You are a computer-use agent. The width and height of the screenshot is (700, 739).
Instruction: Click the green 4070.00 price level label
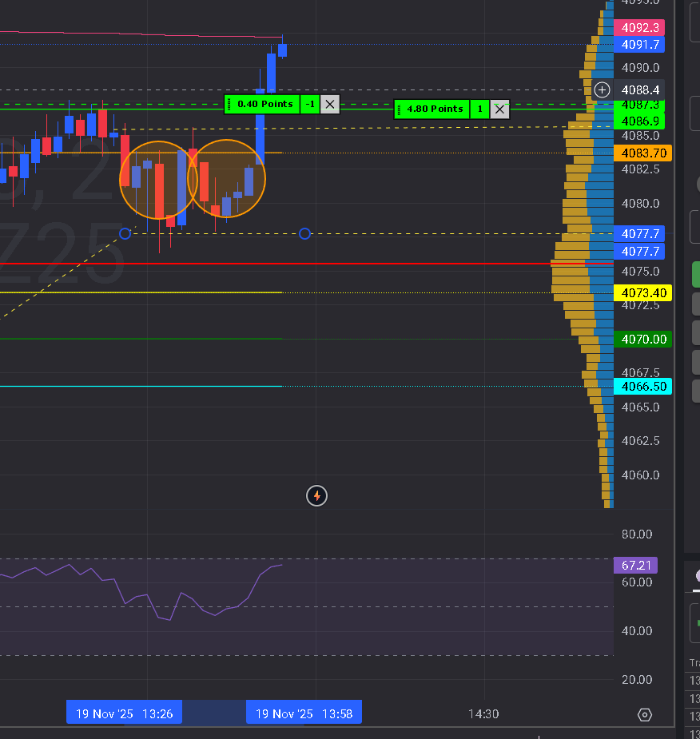click(643, 340)
